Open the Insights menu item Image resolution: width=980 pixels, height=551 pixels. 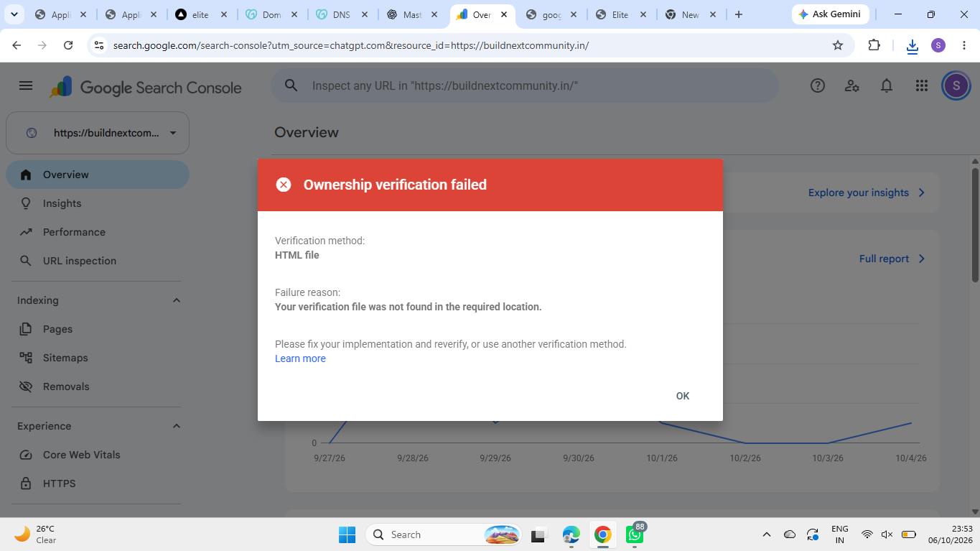tap(98, 203)
